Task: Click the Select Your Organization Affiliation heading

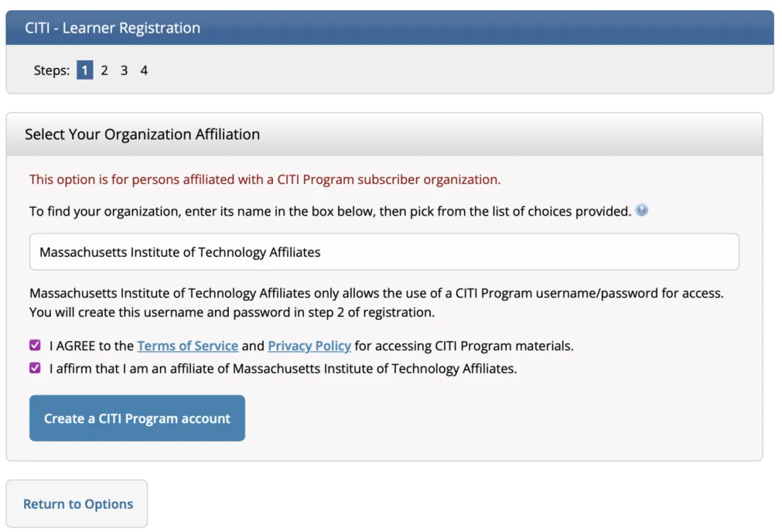Action: 142,134
